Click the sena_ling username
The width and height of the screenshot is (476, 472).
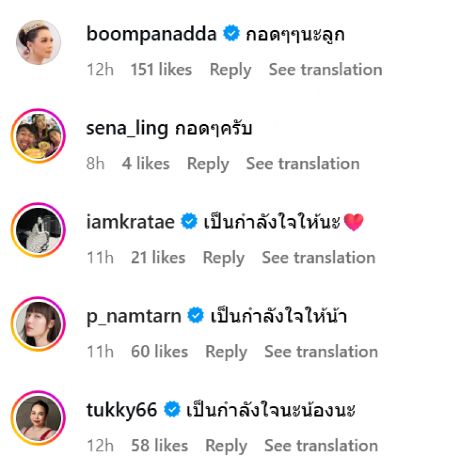point(127,128)
